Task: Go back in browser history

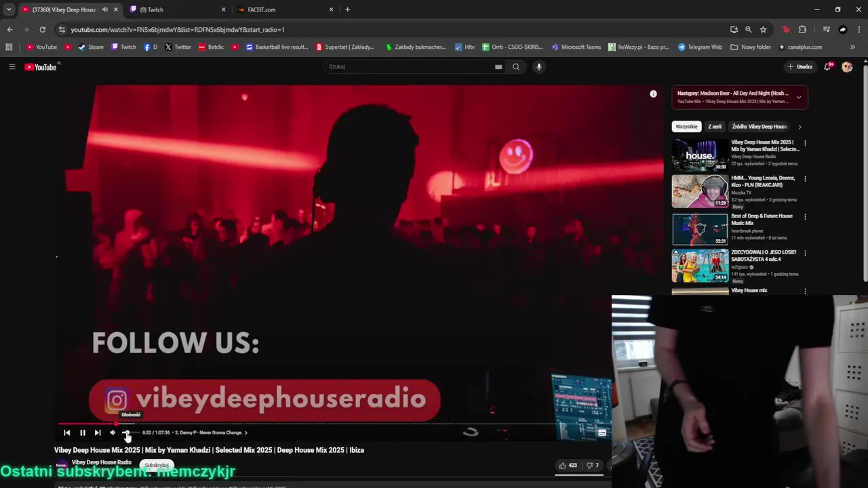Action: 9,30
